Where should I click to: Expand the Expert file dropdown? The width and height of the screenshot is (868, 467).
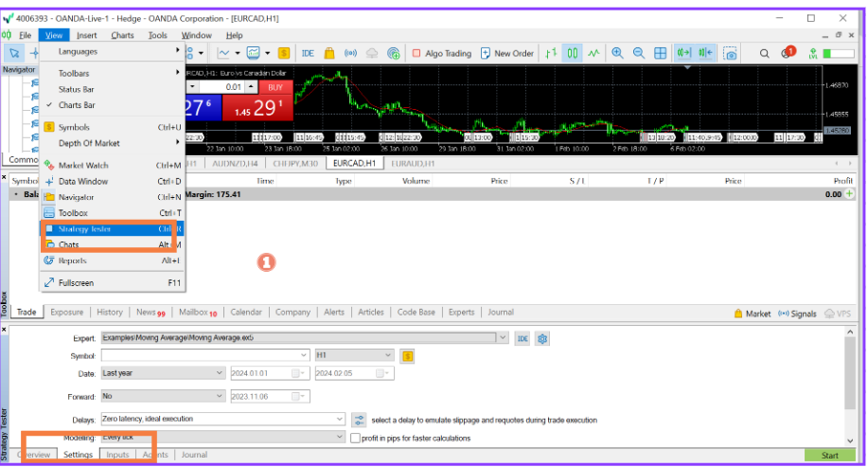502,337
